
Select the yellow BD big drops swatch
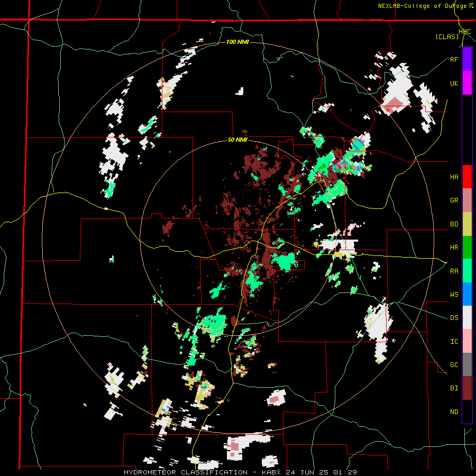point(467,224)
